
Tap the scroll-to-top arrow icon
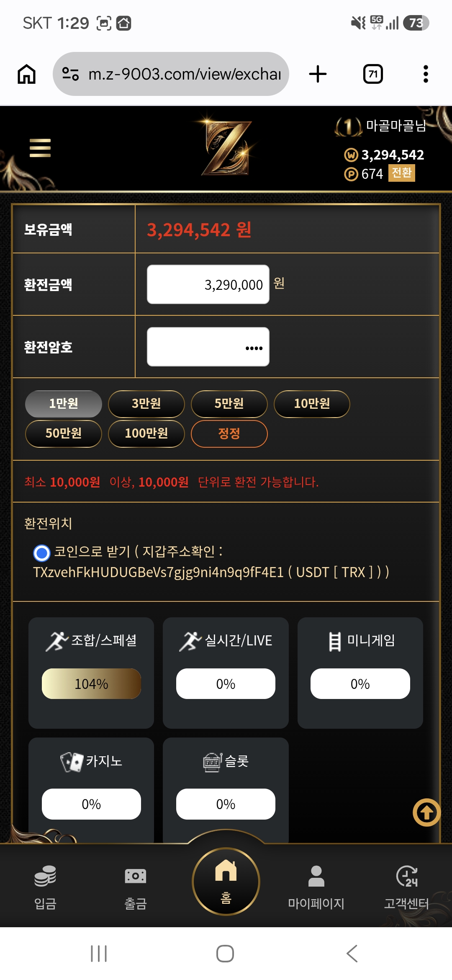[x=426, y=812]
